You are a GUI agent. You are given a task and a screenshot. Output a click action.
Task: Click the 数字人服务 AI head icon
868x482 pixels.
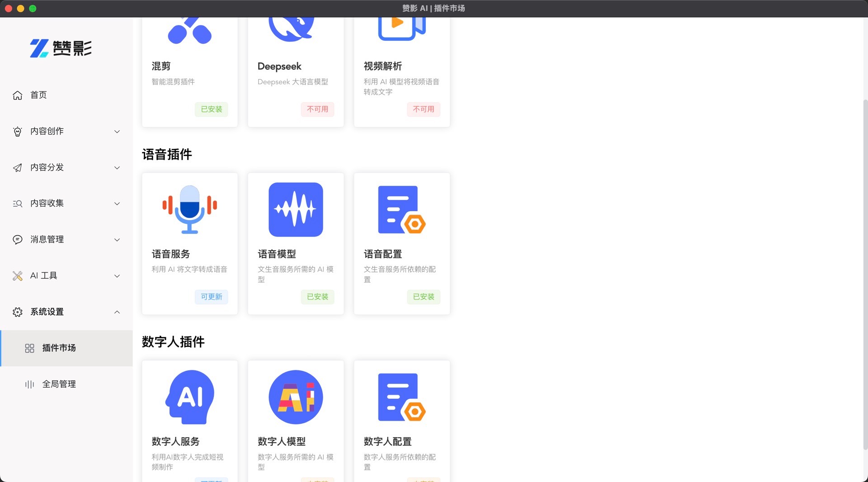coord(190,397)
